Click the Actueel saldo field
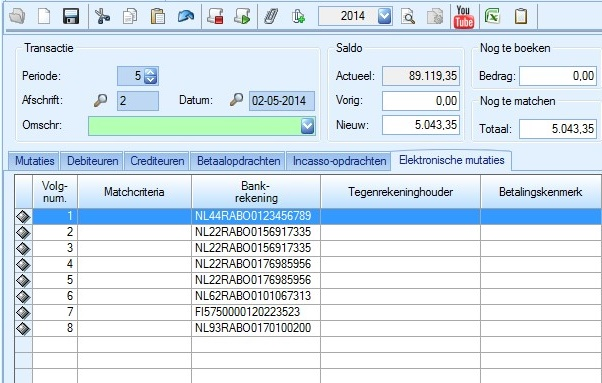 click(x=421, y=76)
